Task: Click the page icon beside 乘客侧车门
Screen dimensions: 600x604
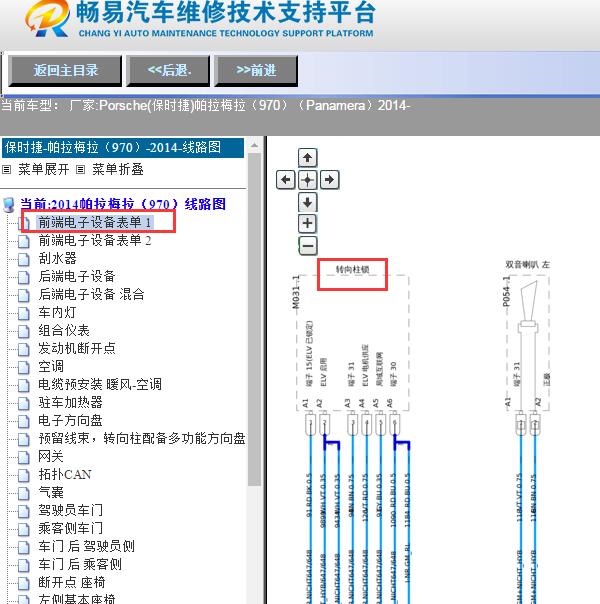Action: 24,529
